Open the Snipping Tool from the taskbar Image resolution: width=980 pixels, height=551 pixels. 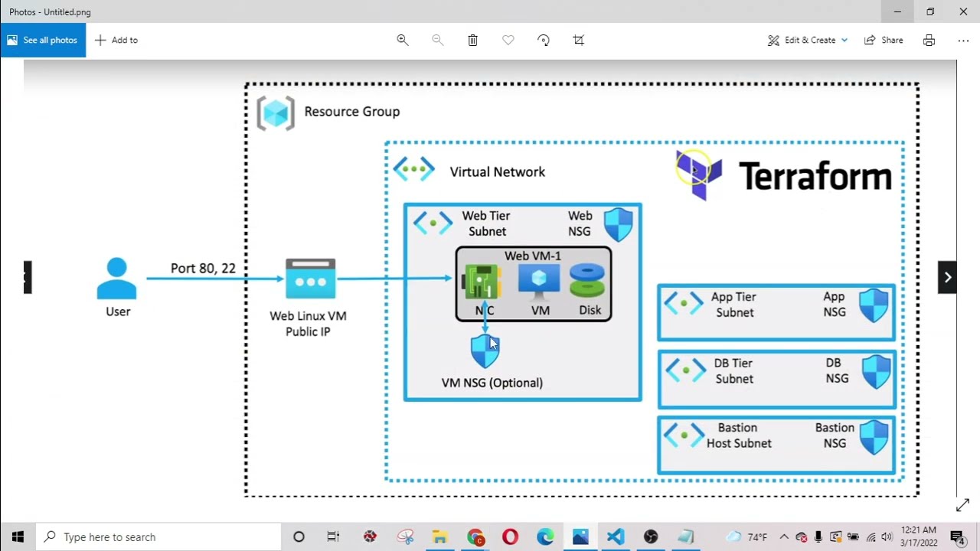click(x=405, y=536)
